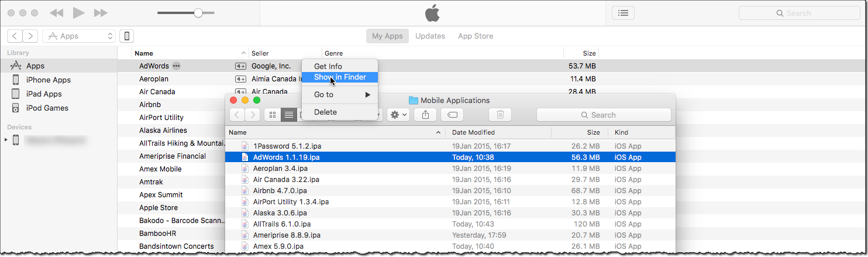Click the Finder back button
The image size is (868, 257).
point(237,115)
